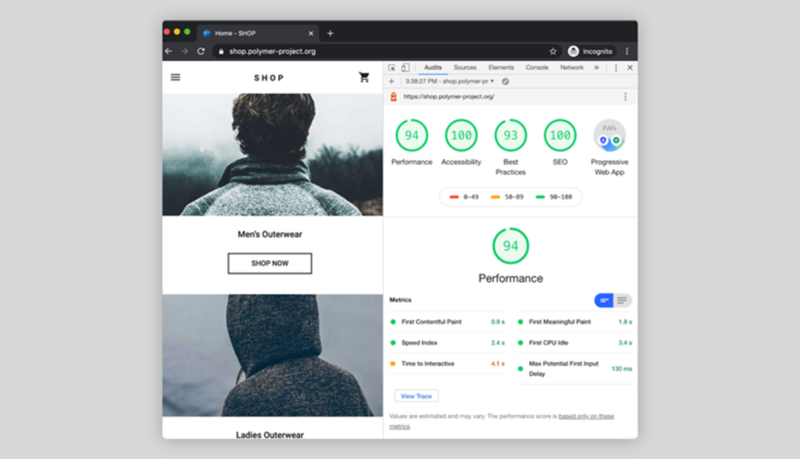Switch to the Sources tab
The image size is (800, 459).
465,67
